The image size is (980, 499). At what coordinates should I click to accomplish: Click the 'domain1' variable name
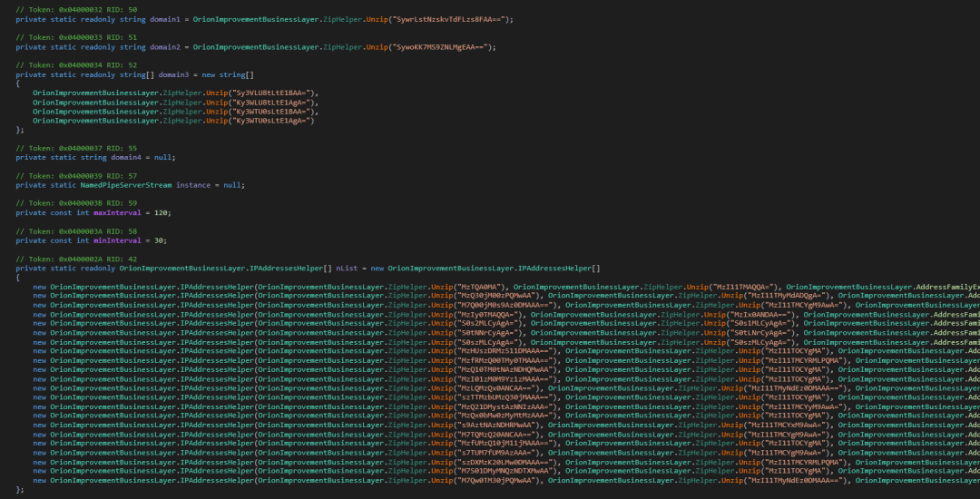pos(164,19)
